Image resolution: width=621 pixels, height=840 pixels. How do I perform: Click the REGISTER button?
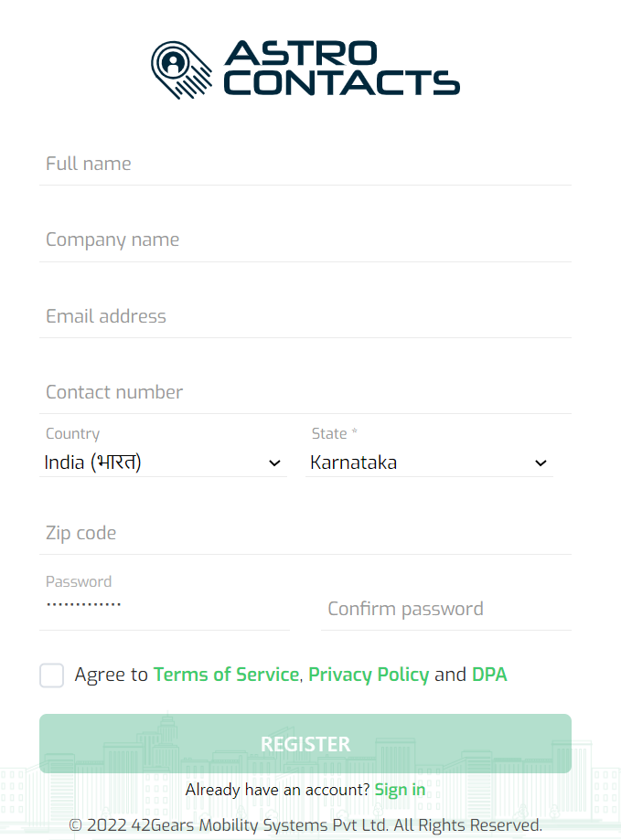click(x=305, y=744)
